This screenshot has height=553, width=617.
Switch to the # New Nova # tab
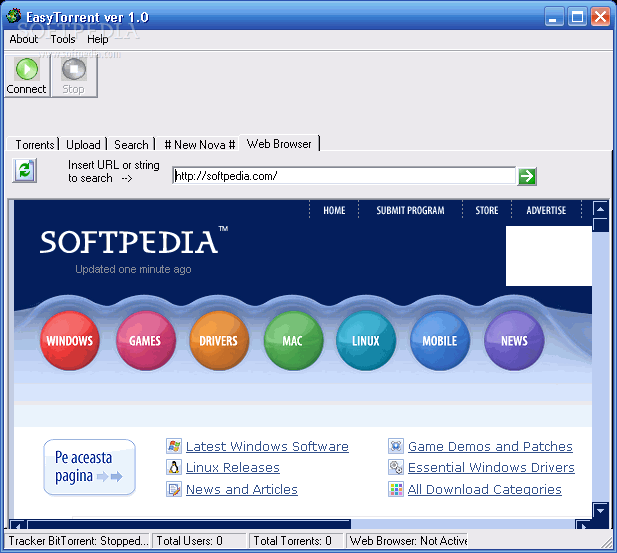200,144
